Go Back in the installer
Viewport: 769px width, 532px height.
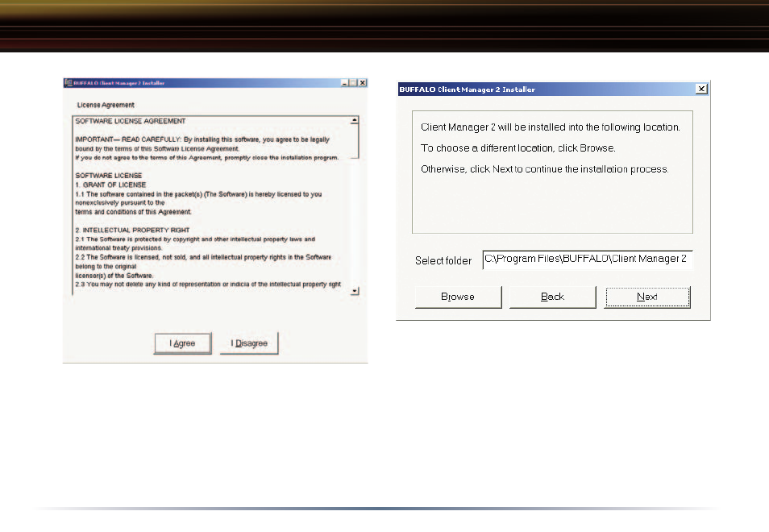(x=552, y=297)
